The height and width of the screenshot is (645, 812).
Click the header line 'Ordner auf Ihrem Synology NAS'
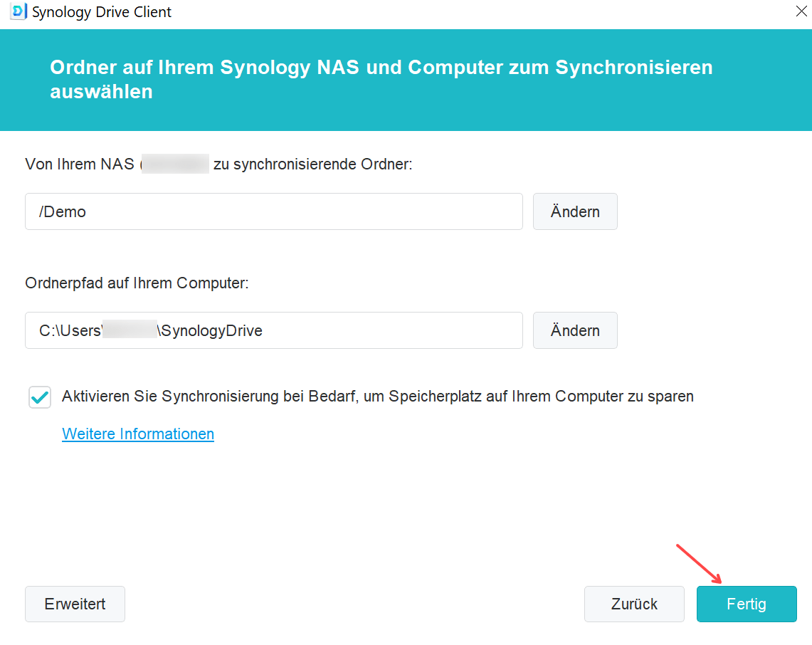(x=381, y=68)
